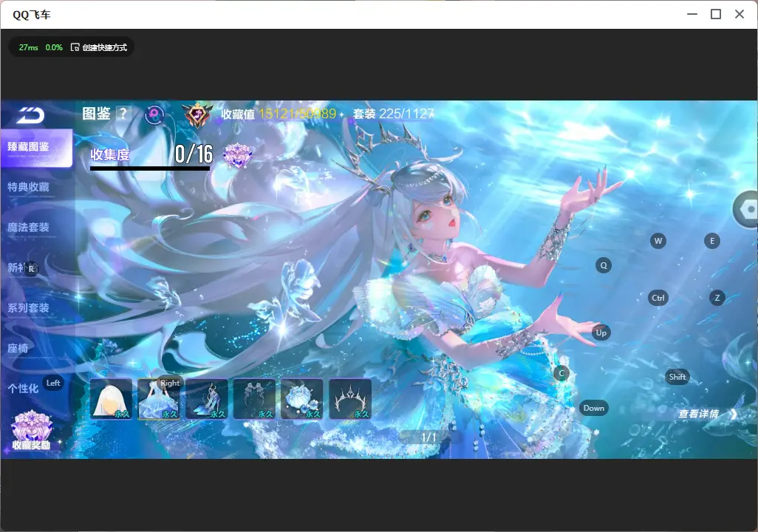Click the Up key overlay button
This screenshot has width=758, height=532.
(601, 332)
